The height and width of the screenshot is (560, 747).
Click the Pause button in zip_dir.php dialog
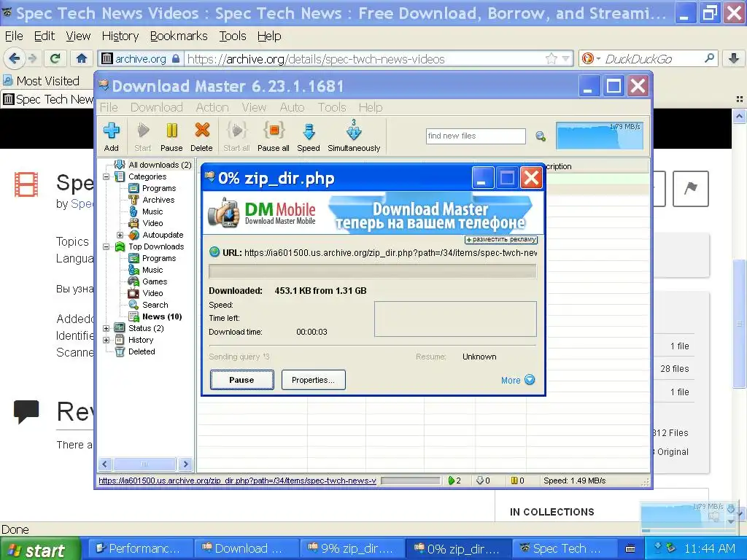coord(241,380)
